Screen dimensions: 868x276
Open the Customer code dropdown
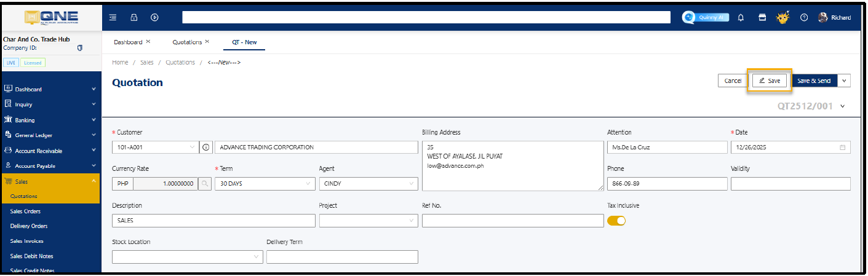pyautogui.click(x=155, y=148)
